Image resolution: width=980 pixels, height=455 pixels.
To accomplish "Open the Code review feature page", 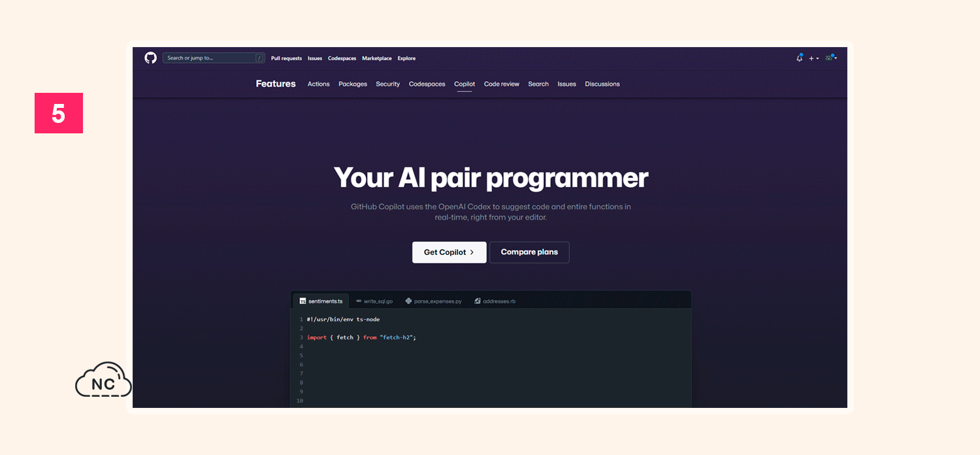I will pos(502,84).
